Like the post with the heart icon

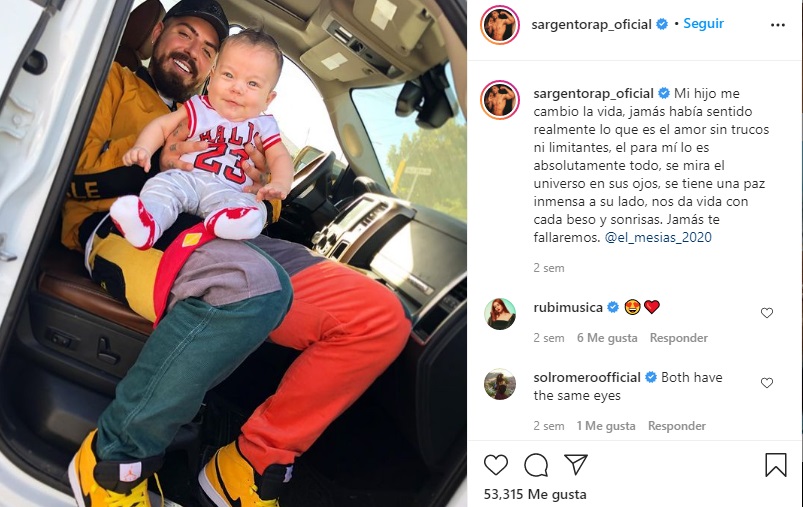point(496,465)
